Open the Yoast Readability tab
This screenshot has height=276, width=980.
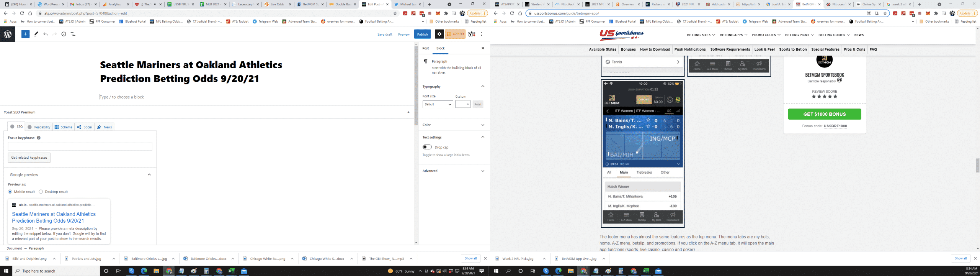(x=39, y=127)
